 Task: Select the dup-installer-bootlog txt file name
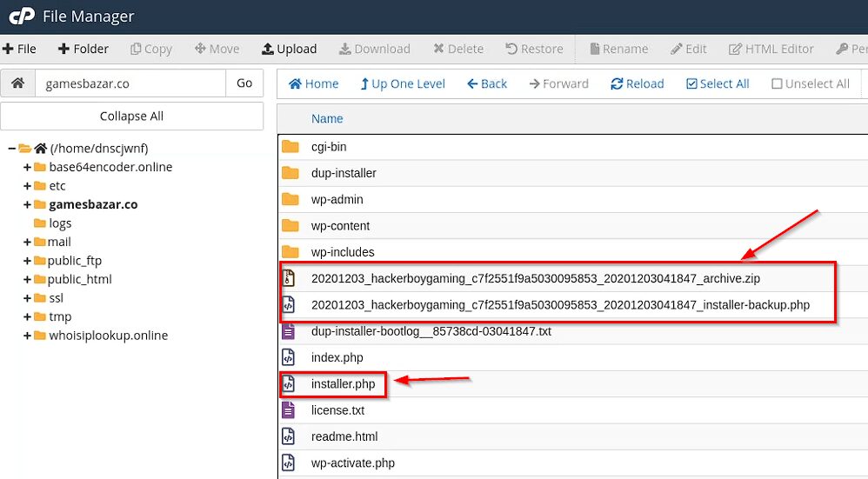431,331
